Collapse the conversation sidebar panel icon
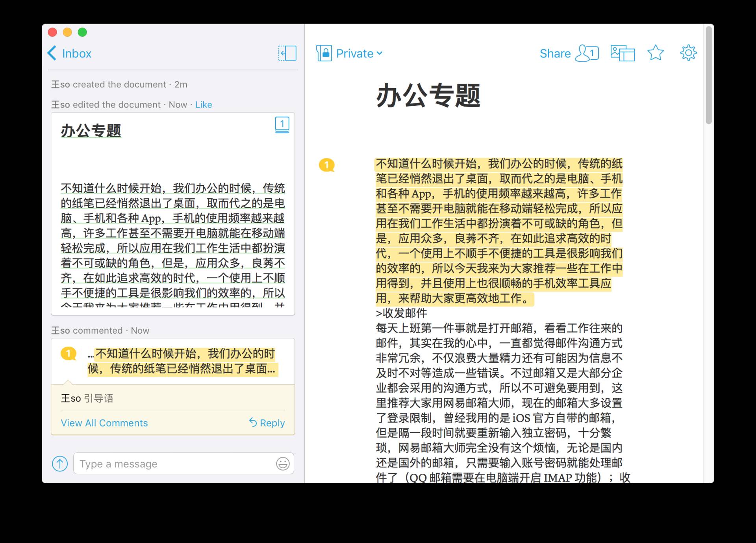 tap(287, 53)
